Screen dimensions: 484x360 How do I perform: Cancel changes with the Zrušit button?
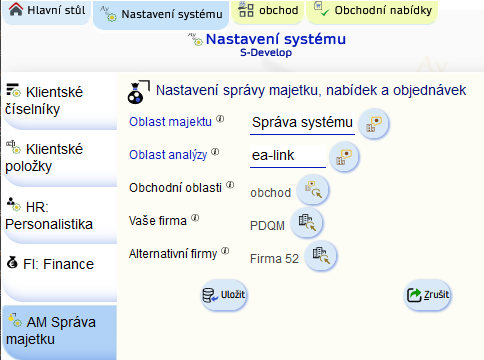pos(428,295)
